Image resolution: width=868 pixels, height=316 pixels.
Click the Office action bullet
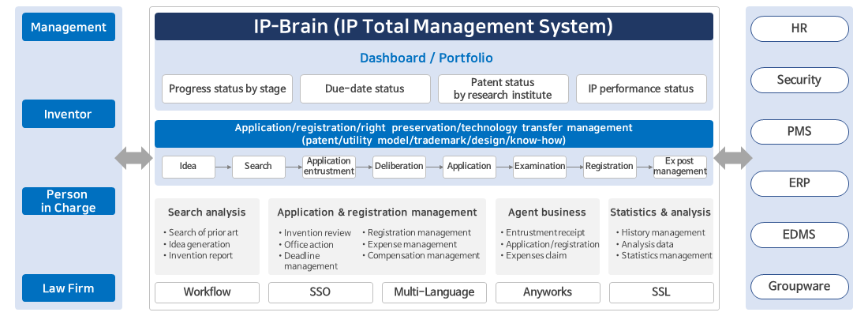point(306,244)
